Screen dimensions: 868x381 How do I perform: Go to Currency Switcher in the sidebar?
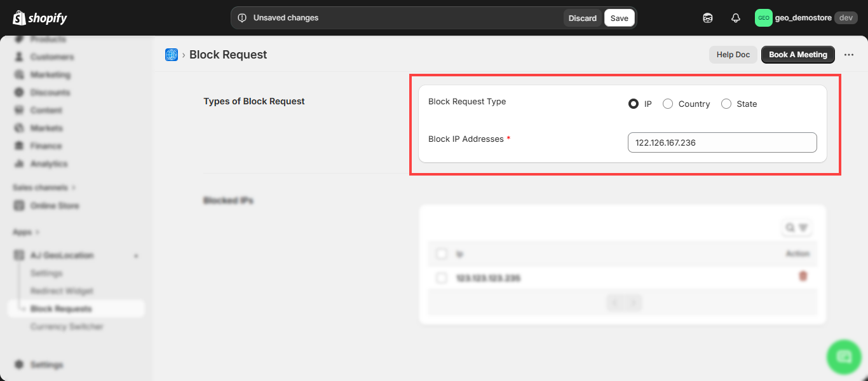67,326
